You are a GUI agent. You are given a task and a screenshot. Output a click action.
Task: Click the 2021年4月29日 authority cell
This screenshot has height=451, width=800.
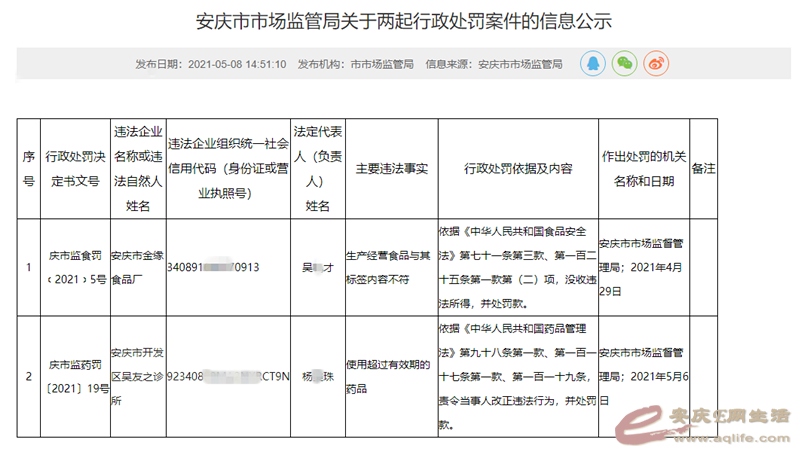pyautogui.click(x=644, y=267)
